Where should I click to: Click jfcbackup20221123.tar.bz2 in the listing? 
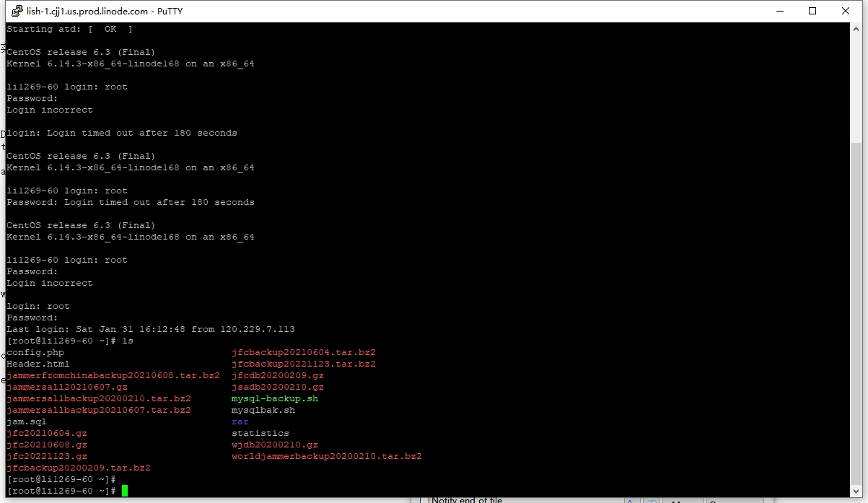(x=304, y=364)
